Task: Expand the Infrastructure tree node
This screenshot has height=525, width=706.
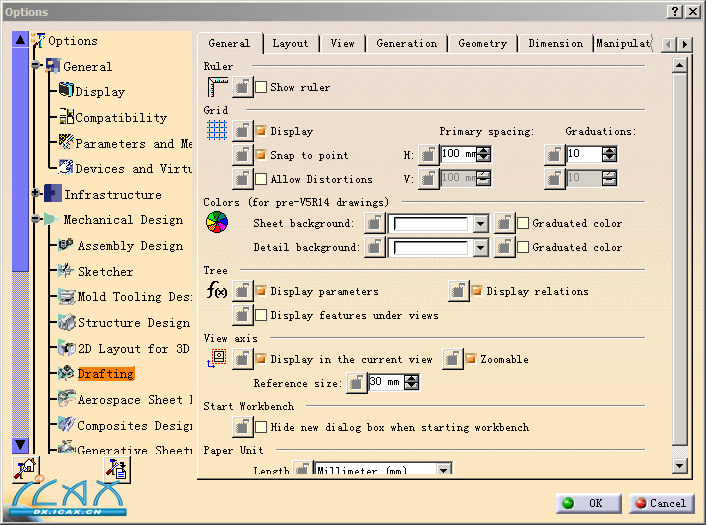Action: [x=37, y=194]
